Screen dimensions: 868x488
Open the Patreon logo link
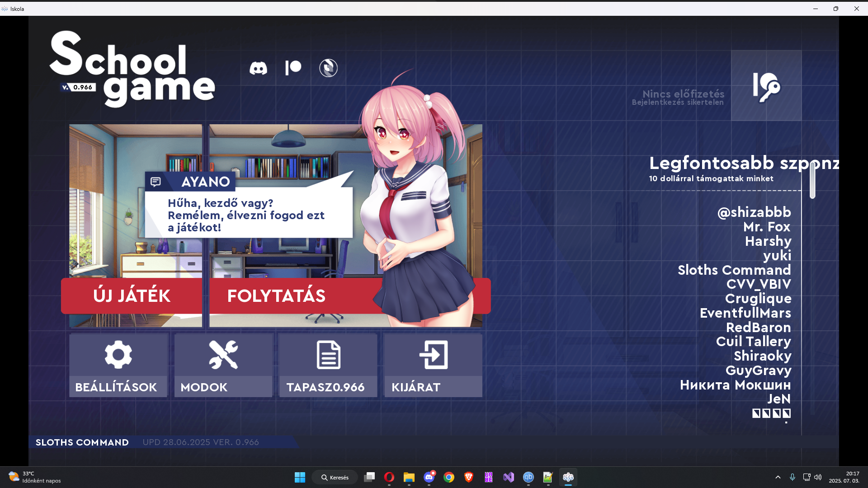[x=293, y=68]
